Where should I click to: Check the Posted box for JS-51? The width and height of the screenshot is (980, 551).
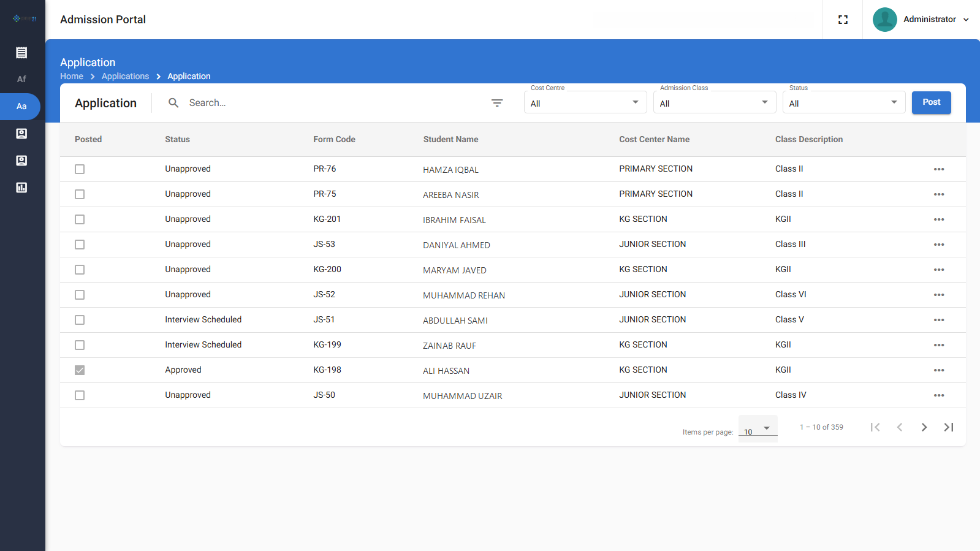coord(80,320)
